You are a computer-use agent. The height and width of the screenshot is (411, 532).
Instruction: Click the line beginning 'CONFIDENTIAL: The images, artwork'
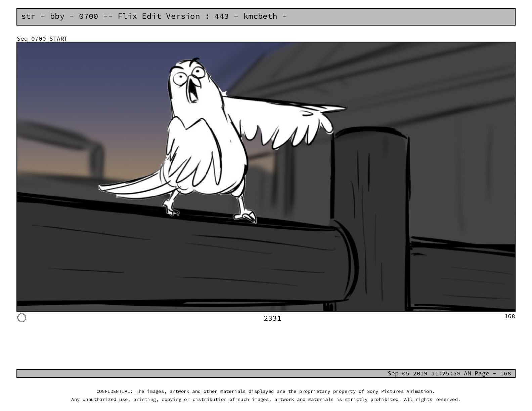(265, 391)
